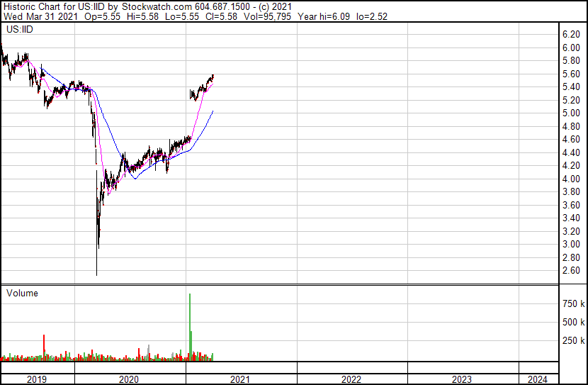Click the US:IID ticker label in the chart

tap(20, 29)
